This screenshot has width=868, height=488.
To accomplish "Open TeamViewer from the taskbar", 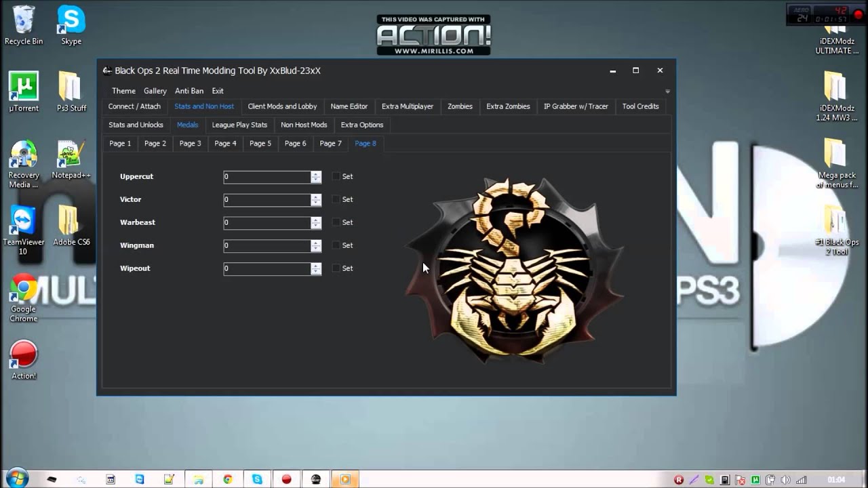I will point(140,479).
